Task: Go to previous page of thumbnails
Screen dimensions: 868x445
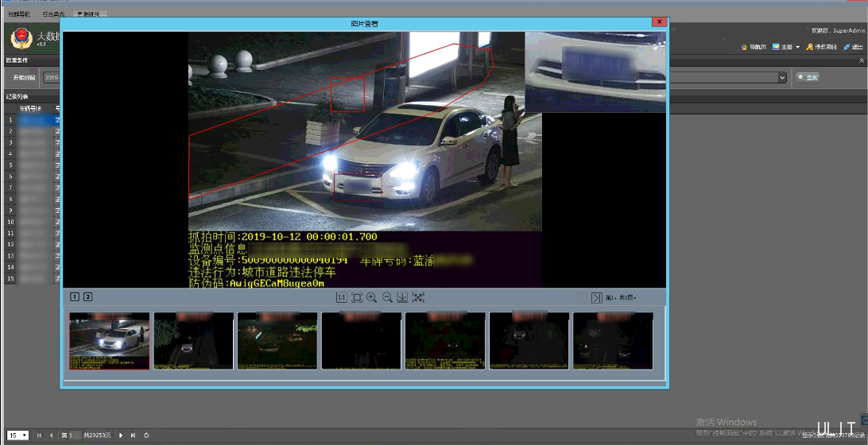Action: pos(581,297)
